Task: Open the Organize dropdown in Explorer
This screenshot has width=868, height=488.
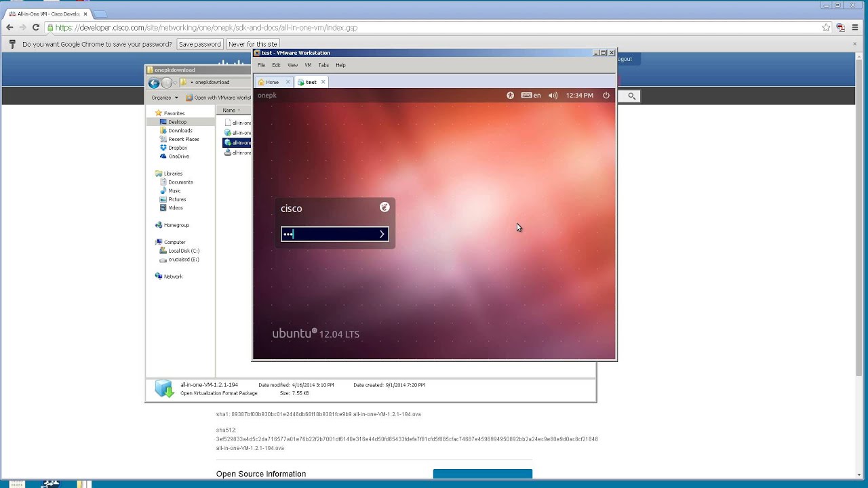Action: click(163, 98)
